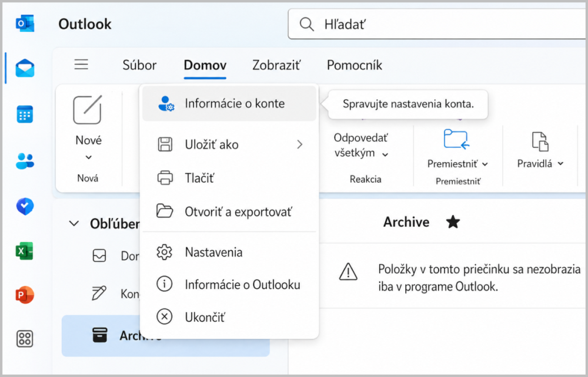Open the Súbor tab

(139, 65)
